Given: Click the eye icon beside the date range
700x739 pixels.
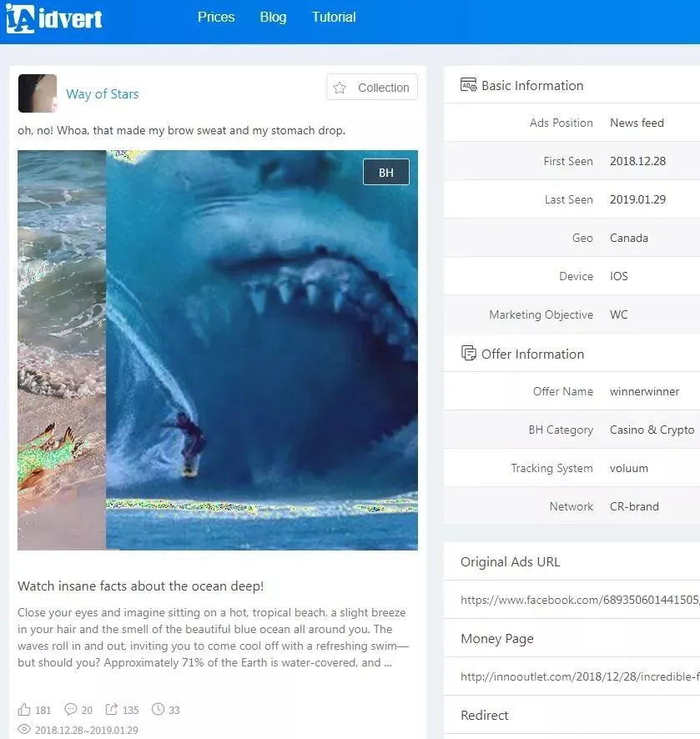Looking at the screenshot, I should point(24,730).
